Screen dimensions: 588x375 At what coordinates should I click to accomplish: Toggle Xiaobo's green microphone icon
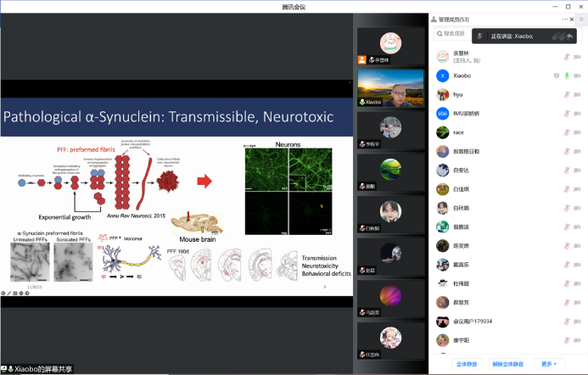pyautogui.click(x=567, y=76)
